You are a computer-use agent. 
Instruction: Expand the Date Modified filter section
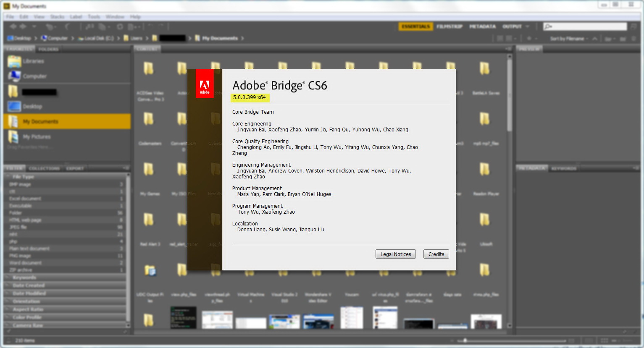coord(65,293)
